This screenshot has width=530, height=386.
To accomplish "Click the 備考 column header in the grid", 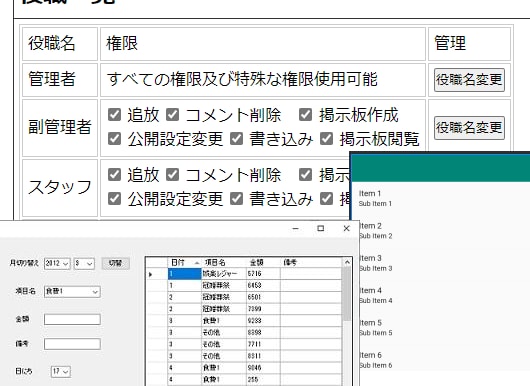I will (x=311, y=262).
